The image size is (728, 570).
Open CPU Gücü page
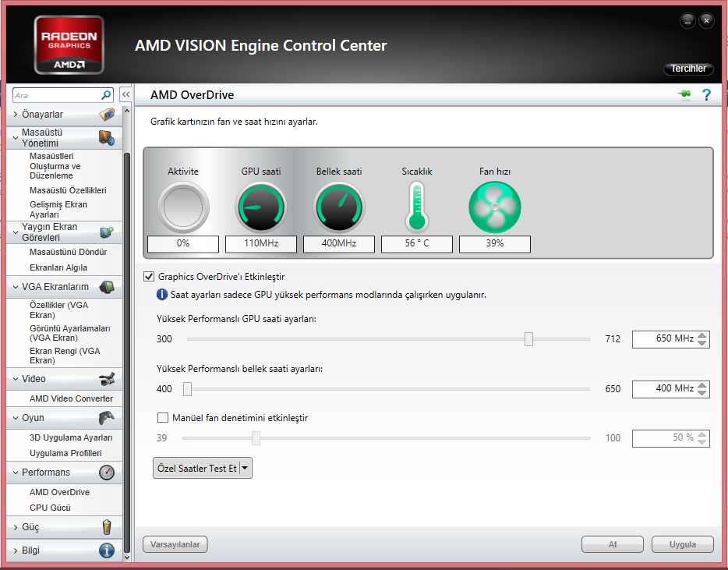coord(50,508)
